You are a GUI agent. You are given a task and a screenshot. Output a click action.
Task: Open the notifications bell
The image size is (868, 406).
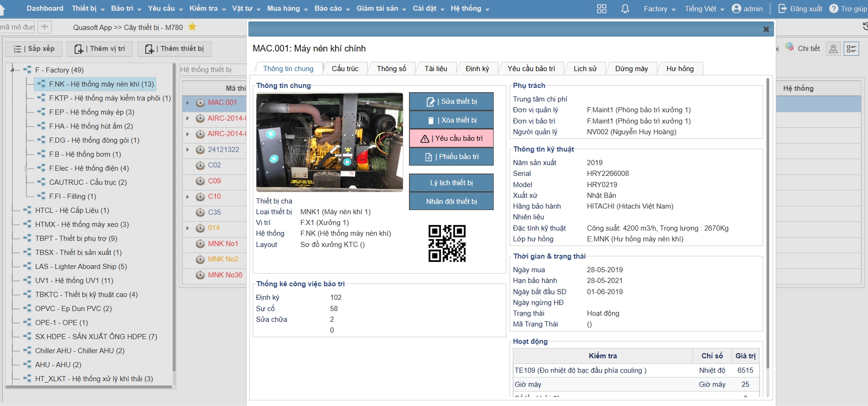pos(625,9)
